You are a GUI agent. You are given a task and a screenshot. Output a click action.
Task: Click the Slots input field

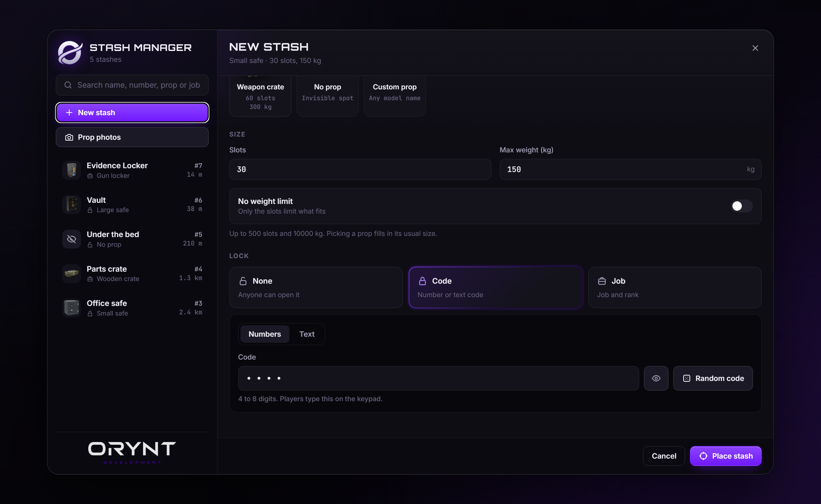pyautogui.click(x=360, y=169)
